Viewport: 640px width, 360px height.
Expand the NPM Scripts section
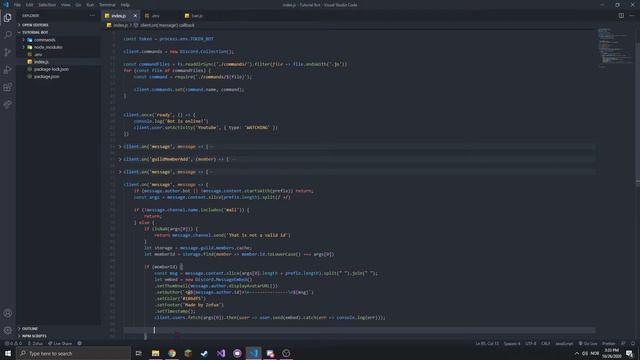[34, 336]
